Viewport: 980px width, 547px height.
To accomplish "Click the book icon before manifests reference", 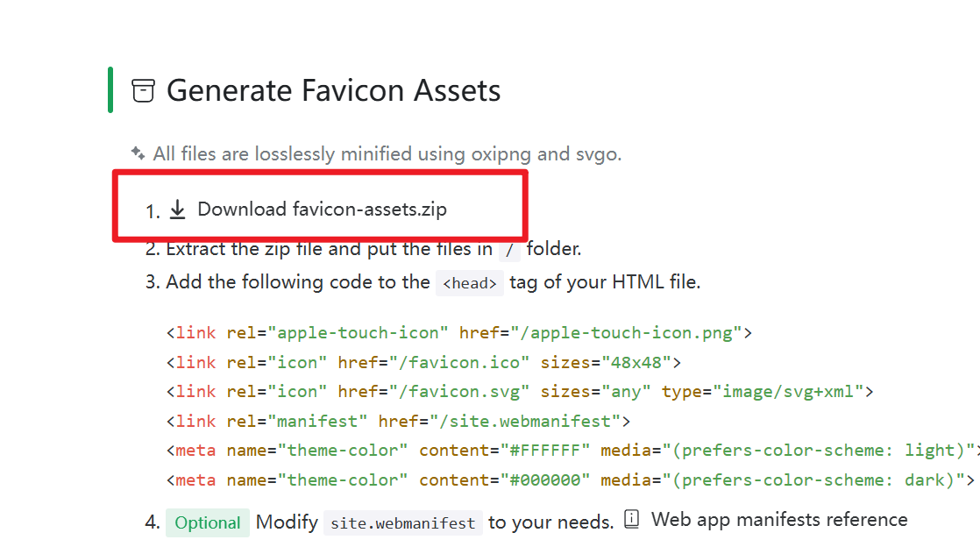I will 631,520.
